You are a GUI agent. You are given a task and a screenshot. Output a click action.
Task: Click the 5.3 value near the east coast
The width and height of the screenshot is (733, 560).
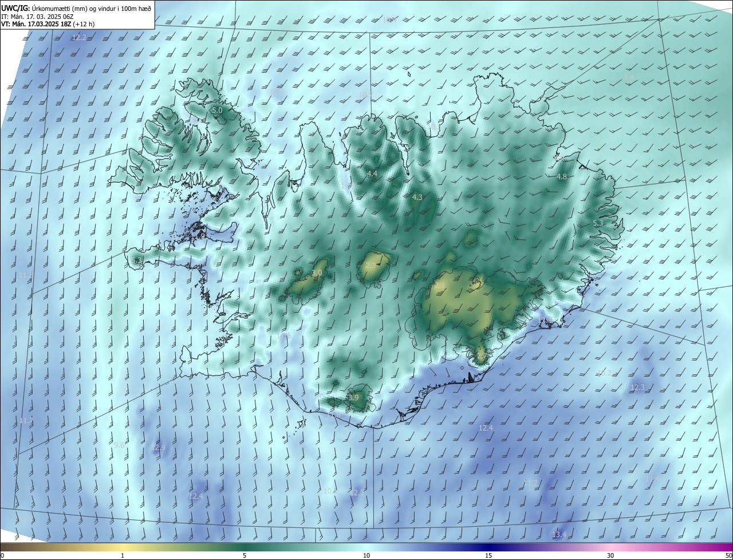598,223
